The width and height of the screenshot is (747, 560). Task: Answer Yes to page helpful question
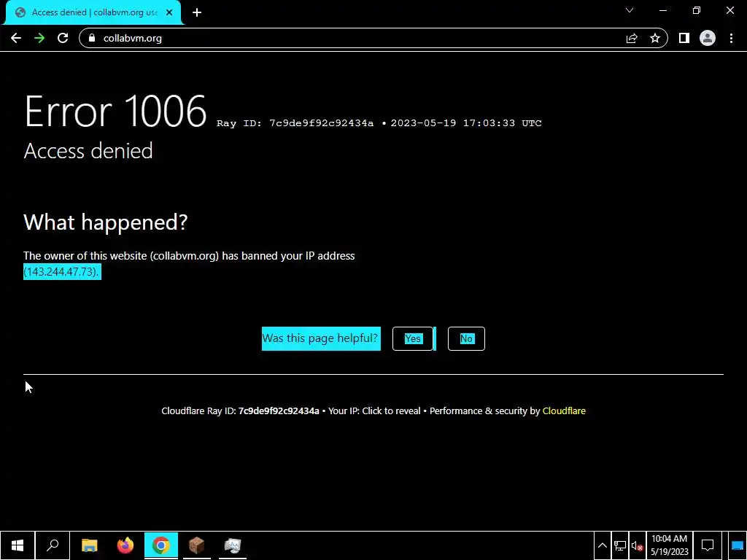[x=413, y=338]
